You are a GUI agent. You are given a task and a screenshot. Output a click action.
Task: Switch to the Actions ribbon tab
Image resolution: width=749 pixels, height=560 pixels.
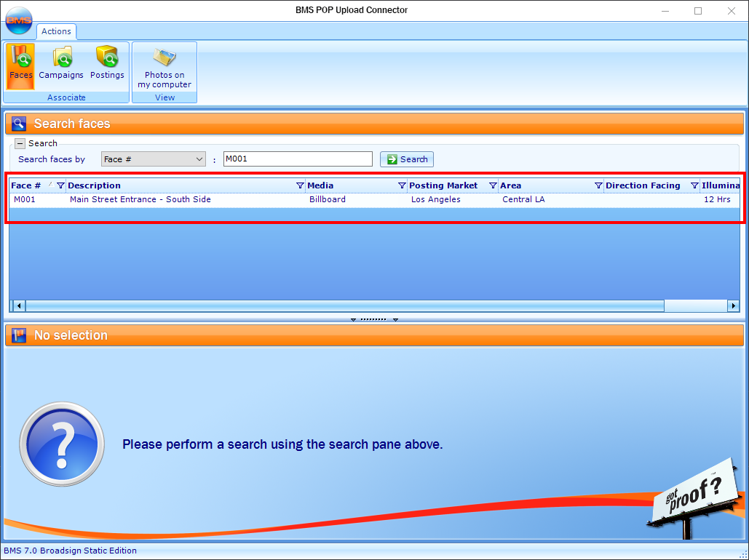click(56, 31)
